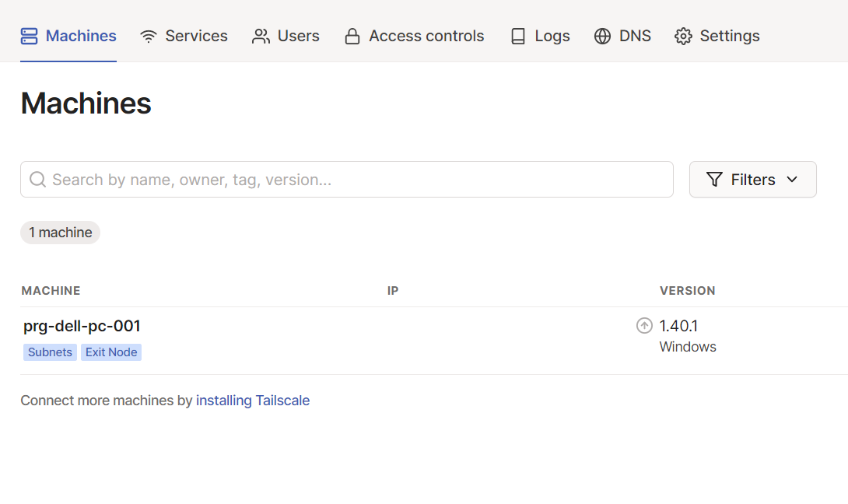Open machine prg-dell-pc-001
This screenshot has width=848, height=504.
click(x=82, y=326)
